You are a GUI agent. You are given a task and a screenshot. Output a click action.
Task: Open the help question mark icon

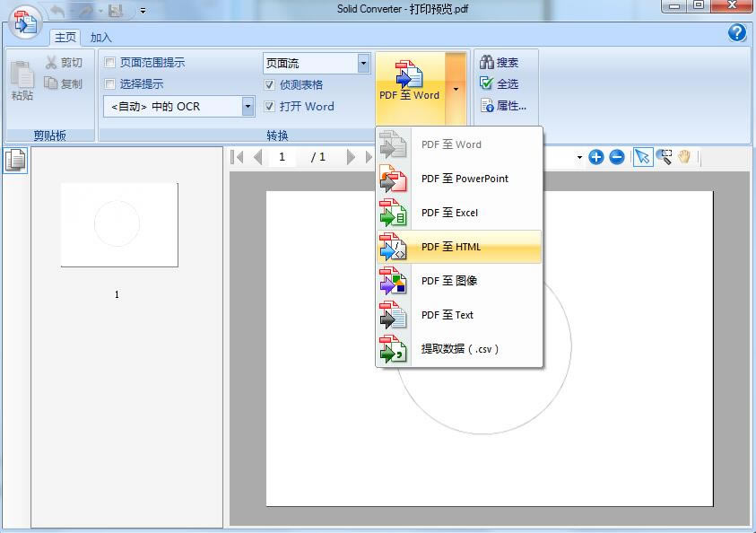pos(736,33)
